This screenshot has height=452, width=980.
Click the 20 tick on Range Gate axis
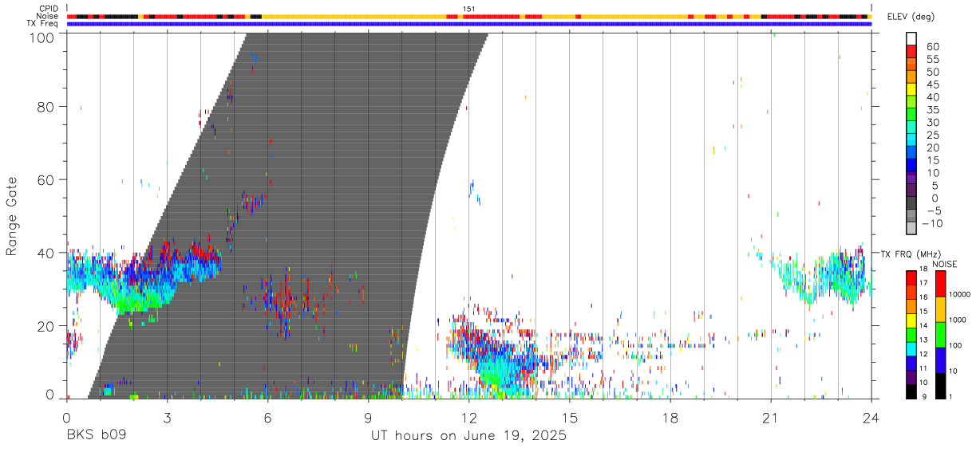click(47, 326)
